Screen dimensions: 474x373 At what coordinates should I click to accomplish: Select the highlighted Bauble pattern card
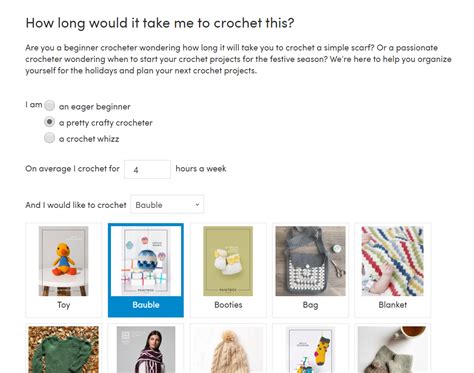point(146,270)
